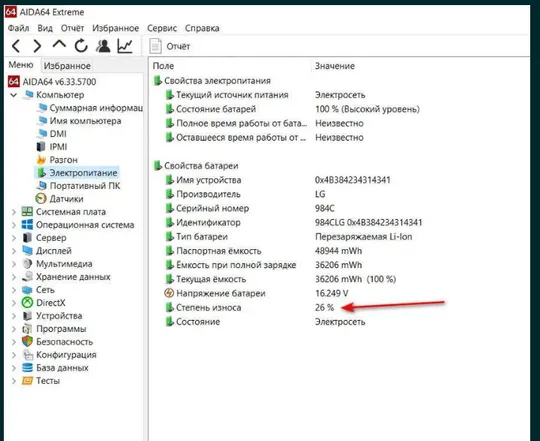Viewport: 540px width, 441px height.
Task: Click the Мультимедиа speaker icon
Action: (27, 264)
